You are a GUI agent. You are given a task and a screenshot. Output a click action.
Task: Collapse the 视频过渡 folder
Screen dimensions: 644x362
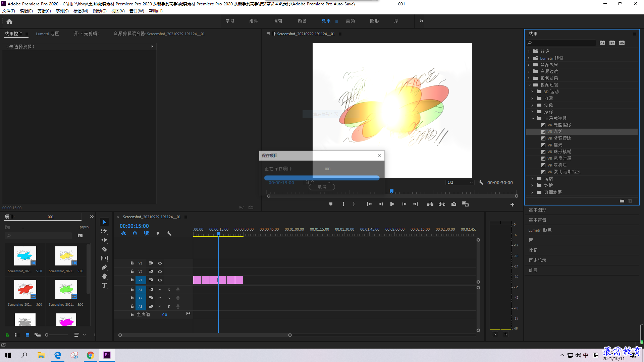point(529,85)
